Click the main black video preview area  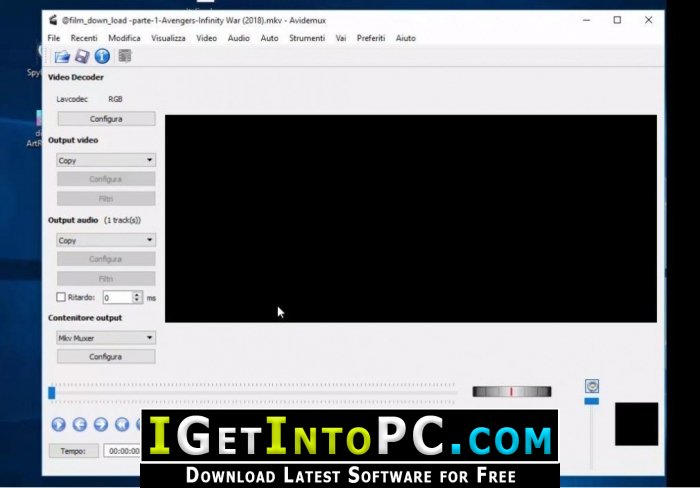[411, 219]
